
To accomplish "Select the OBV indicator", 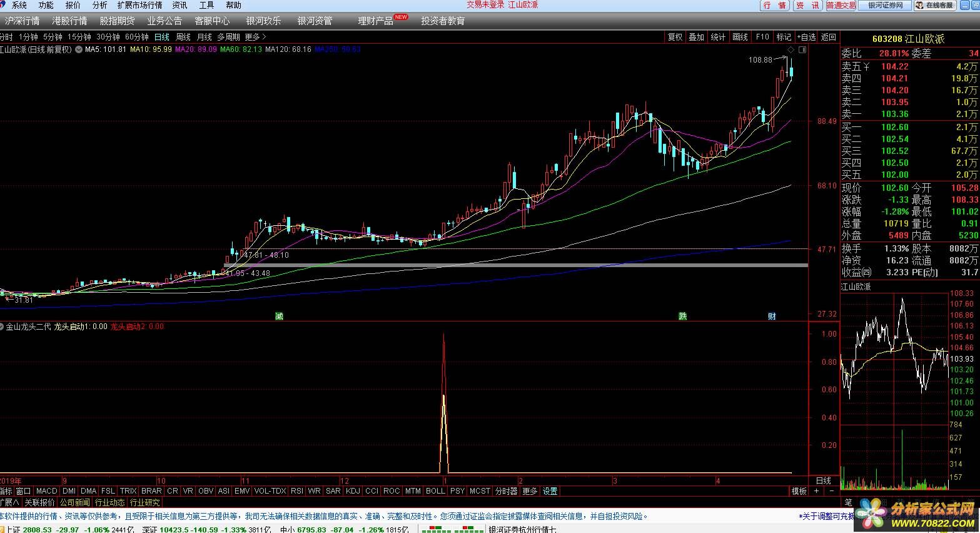I will coord(206,491).
